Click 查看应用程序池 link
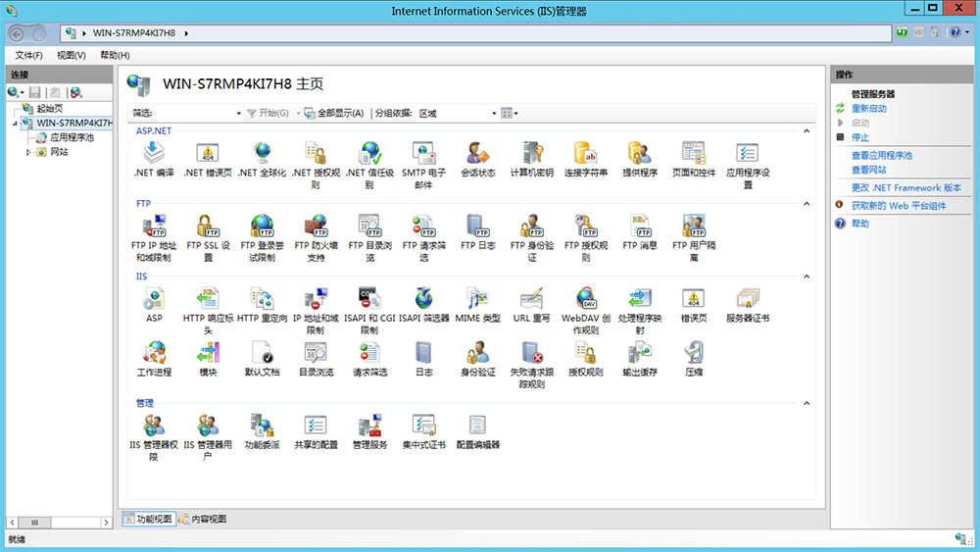The height and width of the screenshot is (552, 980). [x=881, y=155]
